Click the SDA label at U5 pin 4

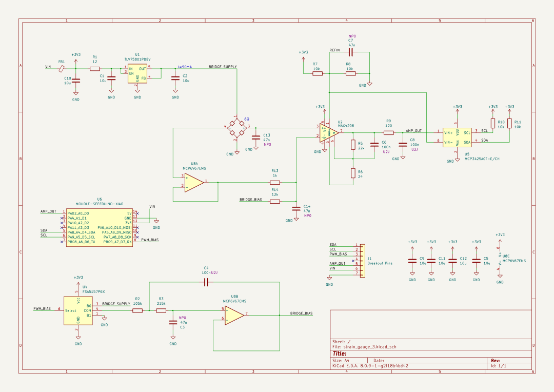[x=484, y=140]
